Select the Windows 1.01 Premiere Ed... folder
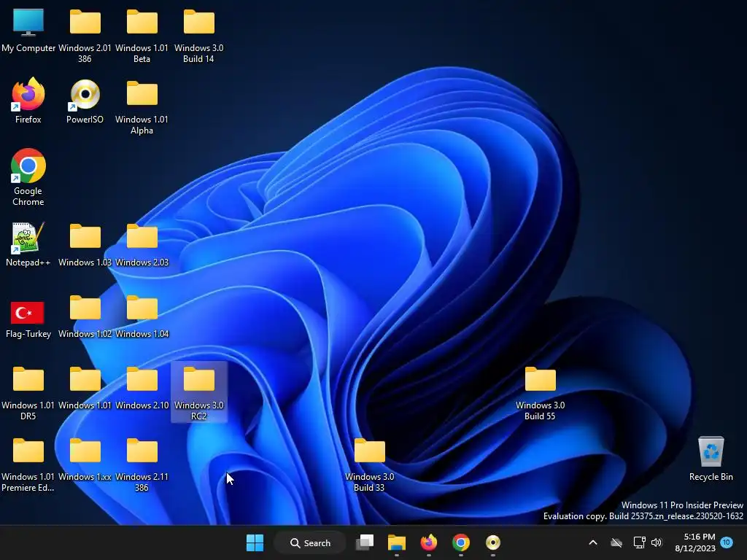The height and width of the screenshot is (560, 747). (x=28, y=464)
